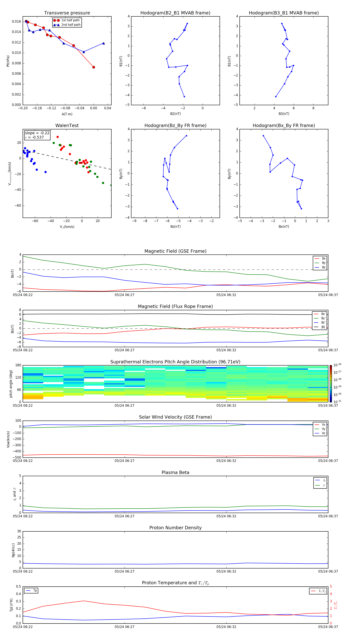
Task: Click the '1st half path' legend entry
Action: point(67,20)
